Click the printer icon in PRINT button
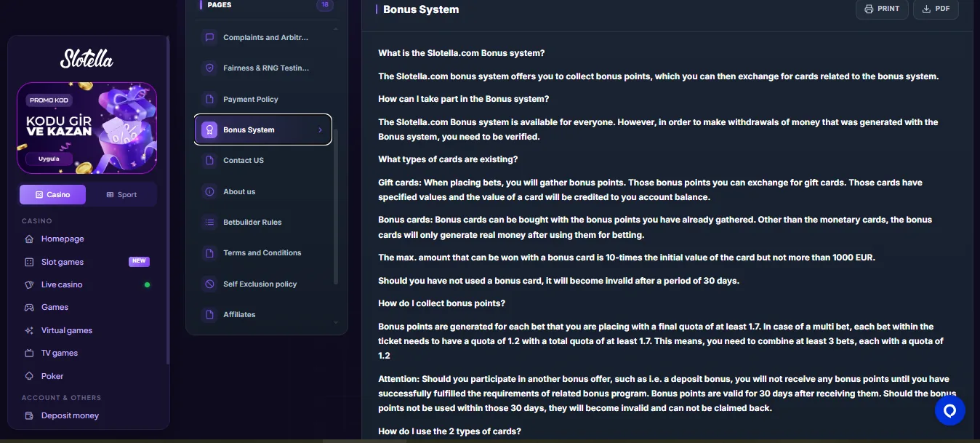Viewport: 980px width, 443px height. [869, 9]
